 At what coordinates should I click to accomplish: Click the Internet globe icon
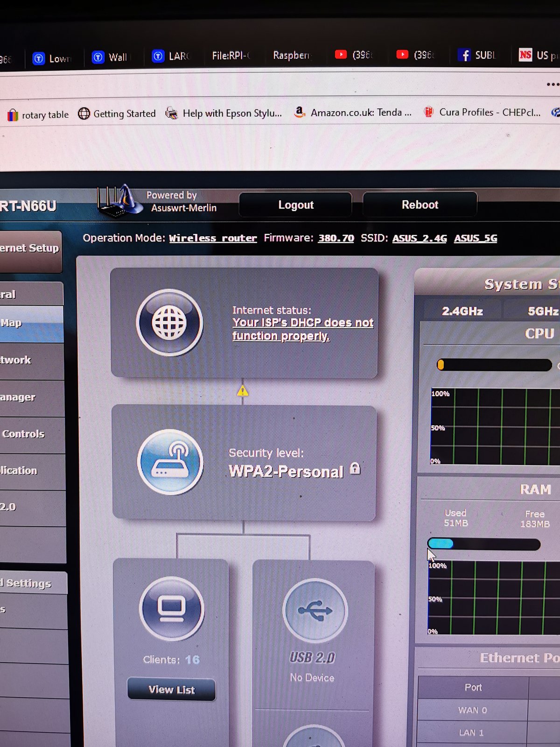coord(169,323)
